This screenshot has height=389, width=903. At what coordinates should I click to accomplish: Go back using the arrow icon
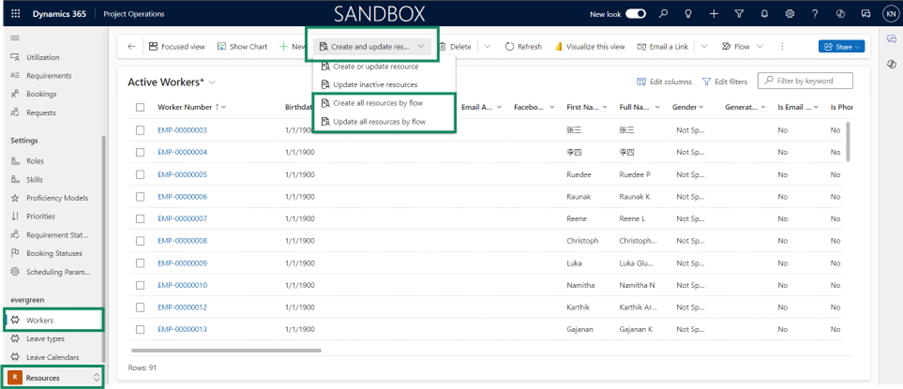point(131,47)
